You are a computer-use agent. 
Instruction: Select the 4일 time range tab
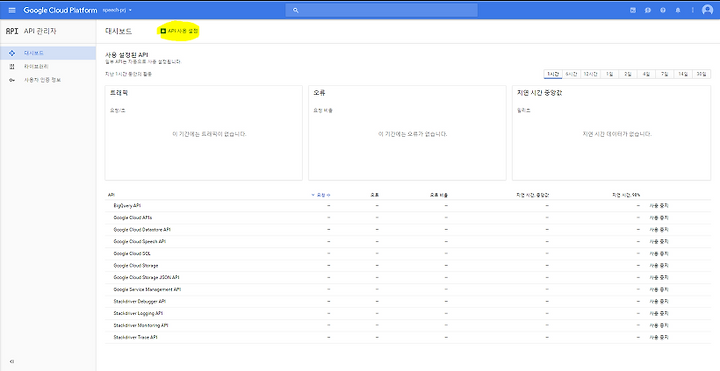pos(646,74)
